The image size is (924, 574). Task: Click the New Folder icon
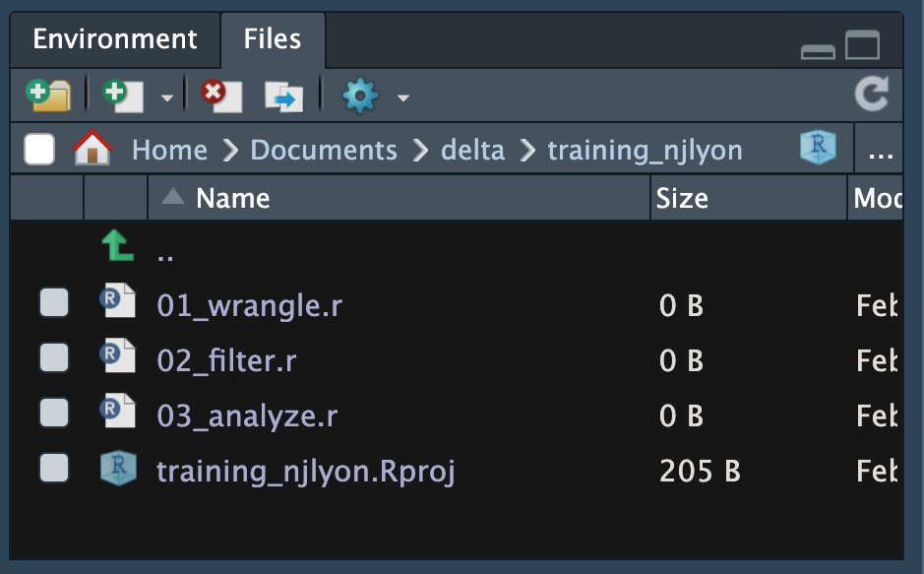click(48, 96)
